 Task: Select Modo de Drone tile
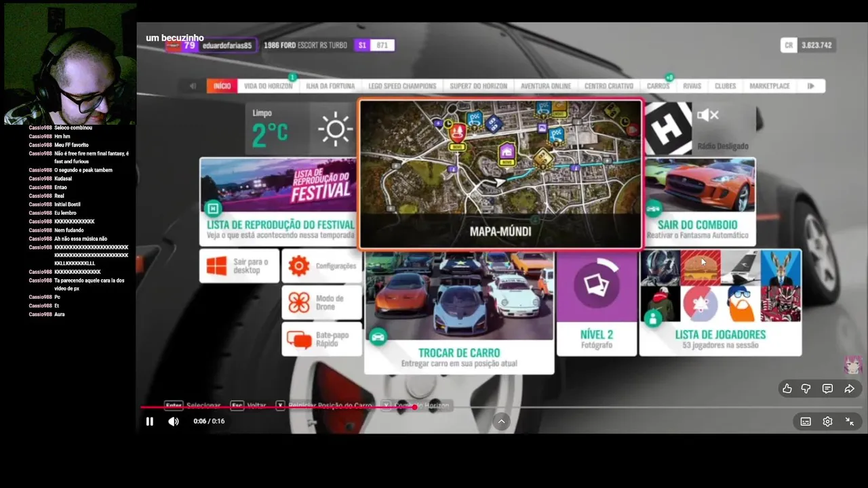pos(321,302)
